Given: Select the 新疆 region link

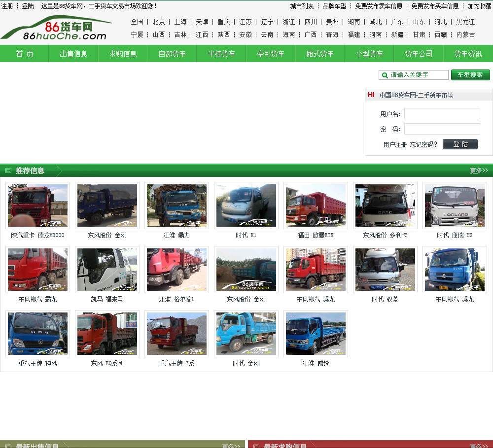Looking at the screenshot, I should pyautogui.click(x=397, y=34).
